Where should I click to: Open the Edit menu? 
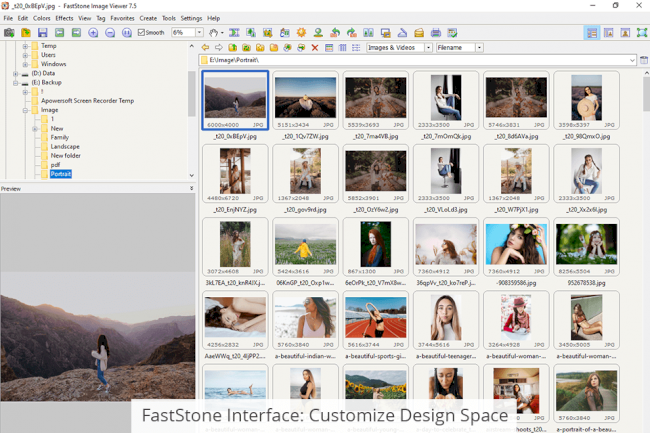23,18
